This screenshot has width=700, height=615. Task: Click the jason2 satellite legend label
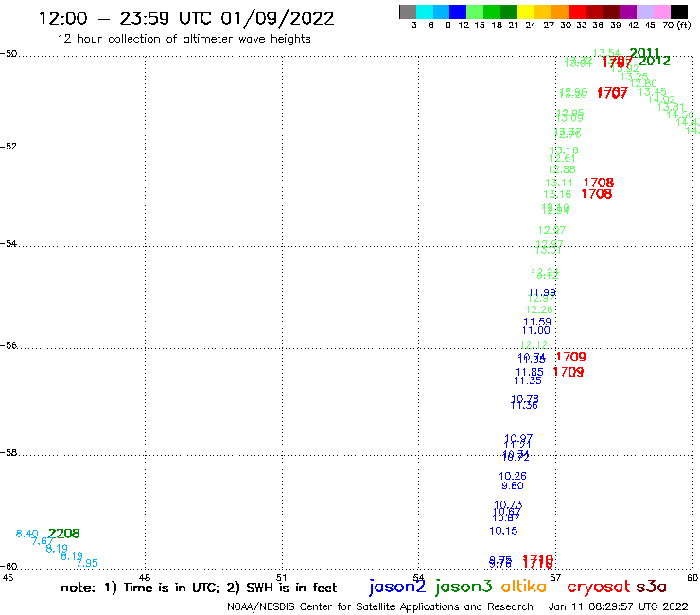click(x=397, y=587)
